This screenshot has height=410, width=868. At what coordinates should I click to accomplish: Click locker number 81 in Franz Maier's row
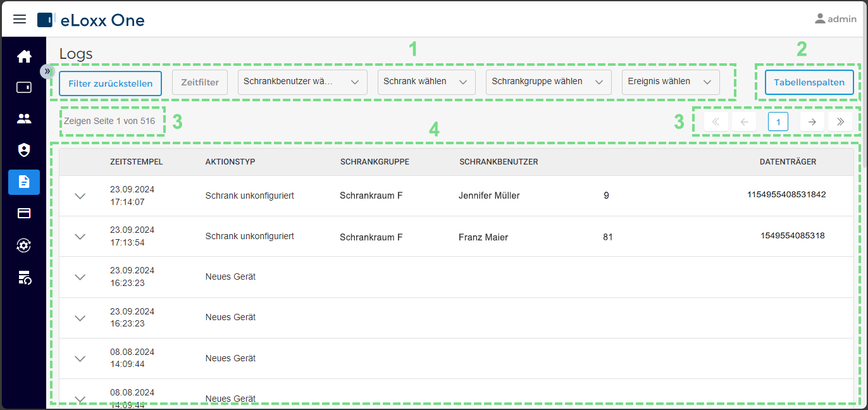(608, 238)
